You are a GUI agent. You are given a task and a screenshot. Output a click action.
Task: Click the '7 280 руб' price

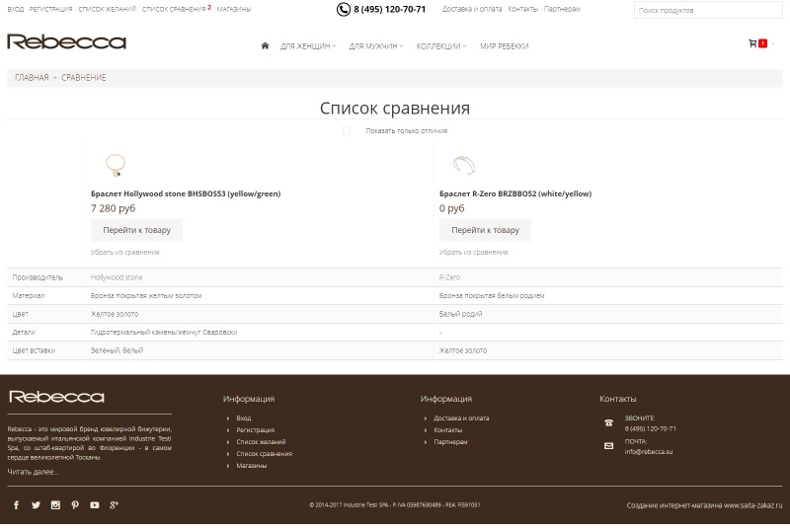tap(113, 208)
